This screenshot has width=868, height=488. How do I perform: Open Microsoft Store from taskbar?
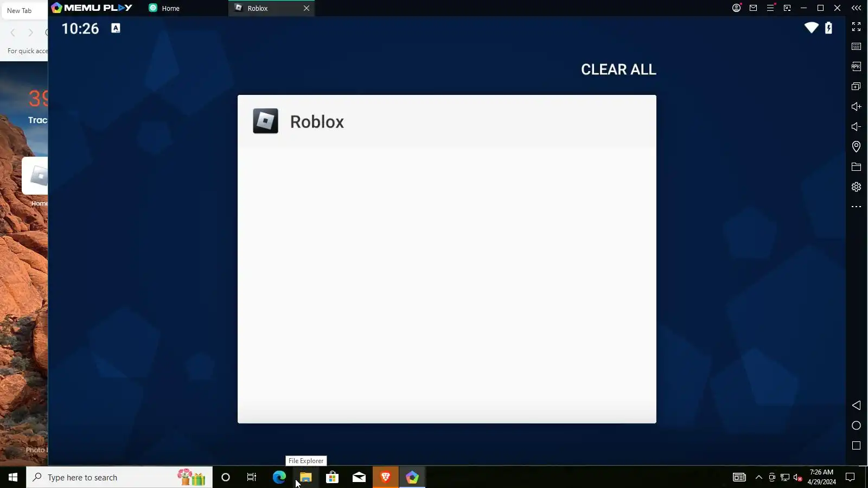pyautogui.click(x=332, y=477)
